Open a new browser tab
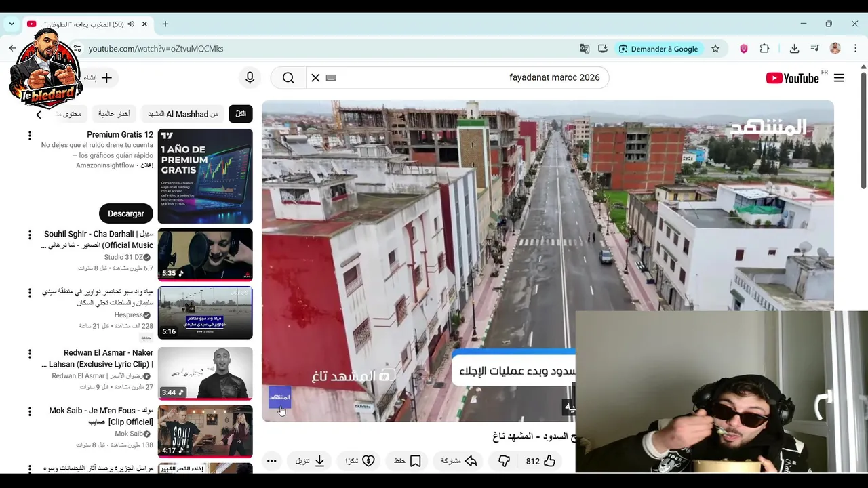Viewport: 868px width, 488px height. (x=165, y=24)
